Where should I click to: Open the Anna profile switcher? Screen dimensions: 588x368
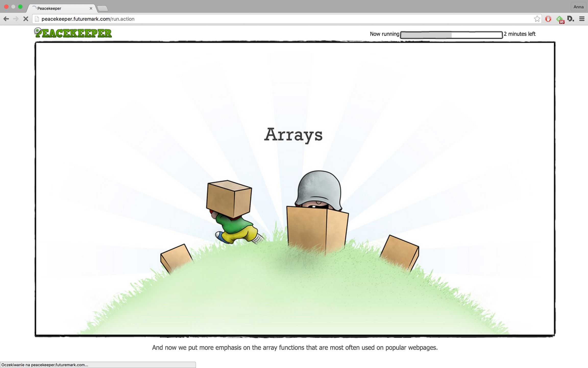tap(578, 7)
